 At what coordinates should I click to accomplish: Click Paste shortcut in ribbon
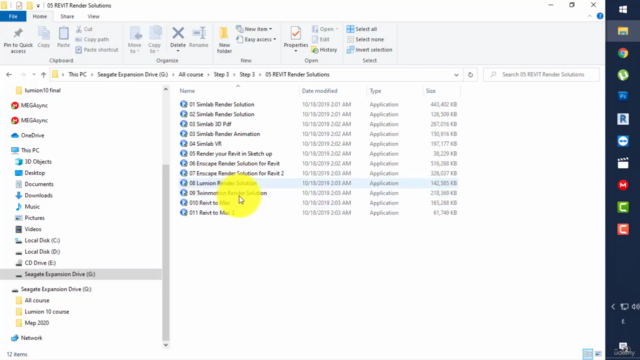pos(97,50)
